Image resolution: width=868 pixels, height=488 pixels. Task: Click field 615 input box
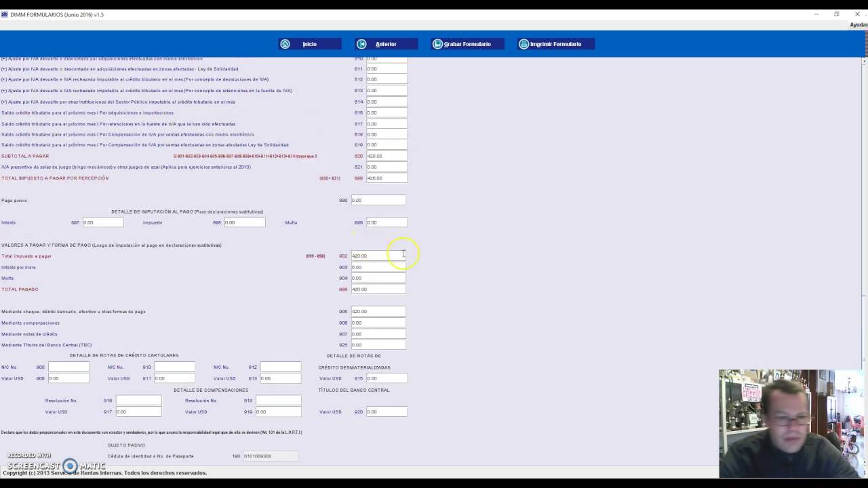[x=387, y=113]
